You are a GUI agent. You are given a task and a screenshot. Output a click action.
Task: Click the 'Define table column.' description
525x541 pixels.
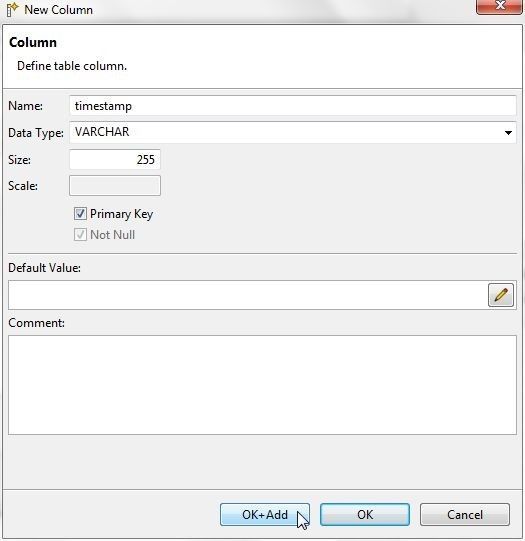tap(72, 66)
